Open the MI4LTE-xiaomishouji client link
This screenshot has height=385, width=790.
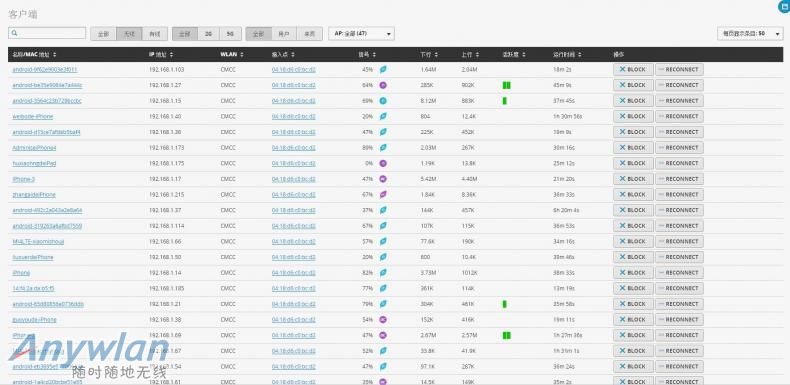[x=38, y=241]
